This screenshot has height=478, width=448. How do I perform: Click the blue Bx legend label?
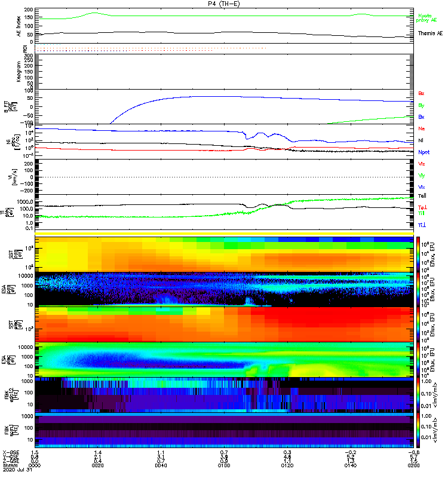(421, 117)
